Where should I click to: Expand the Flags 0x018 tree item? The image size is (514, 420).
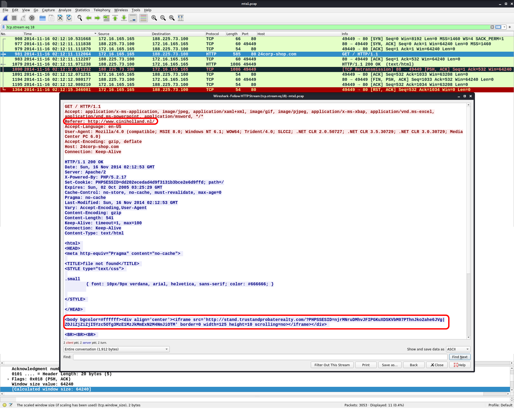8,379
